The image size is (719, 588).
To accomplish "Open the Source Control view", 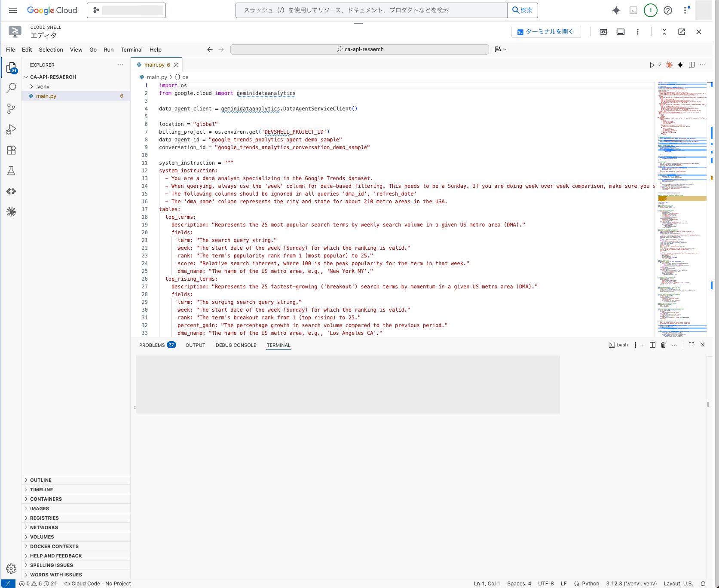I will tap(12, 109).
